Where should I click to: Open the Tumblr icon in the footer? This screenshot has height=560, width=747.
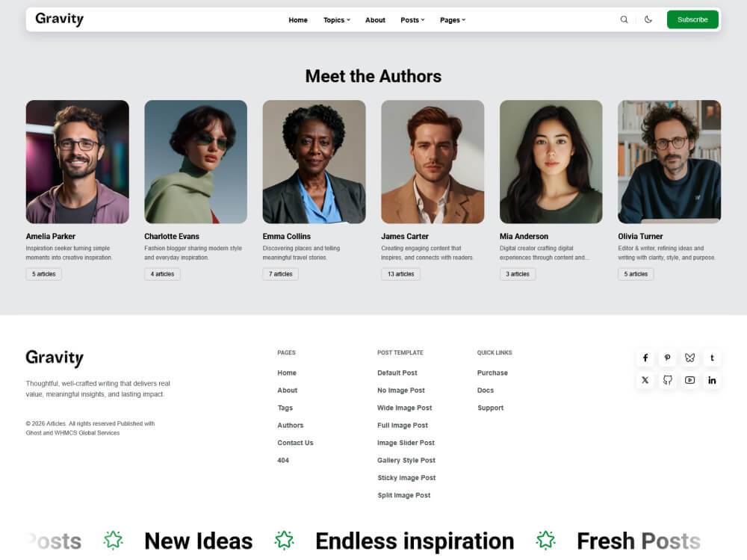[712, 358]
